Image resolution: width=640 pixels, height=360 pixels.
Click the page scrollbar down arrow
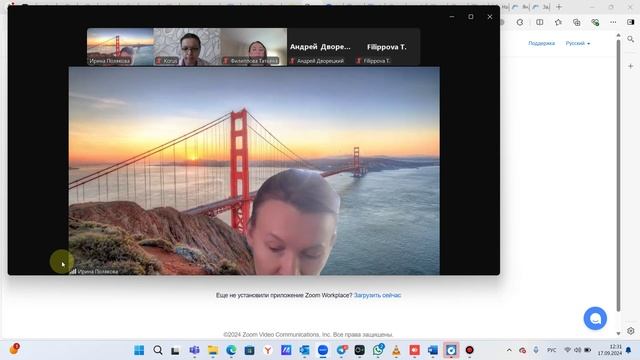click(x=618, y=334)
